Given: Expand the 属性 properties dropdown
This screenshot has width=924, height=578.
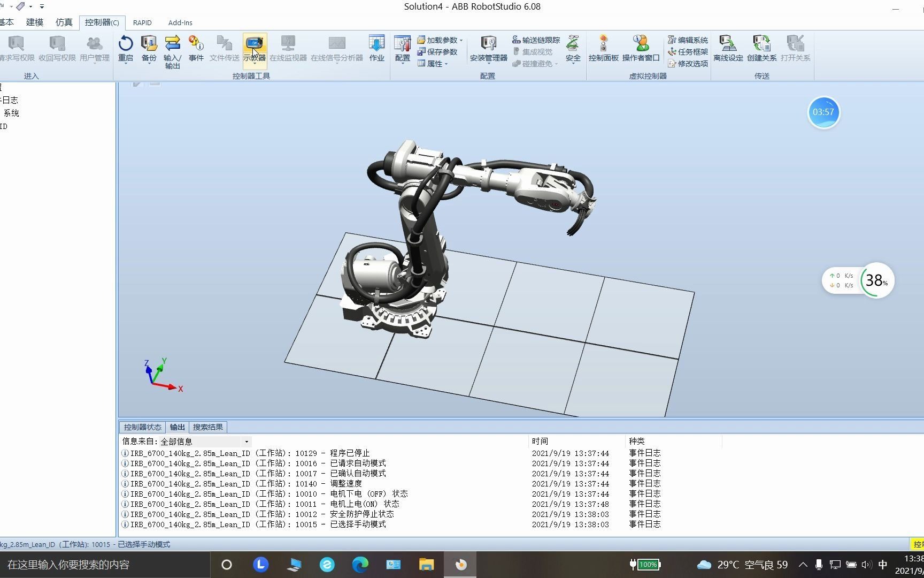Looking at the screenshot, I should [x=446, y=64].
